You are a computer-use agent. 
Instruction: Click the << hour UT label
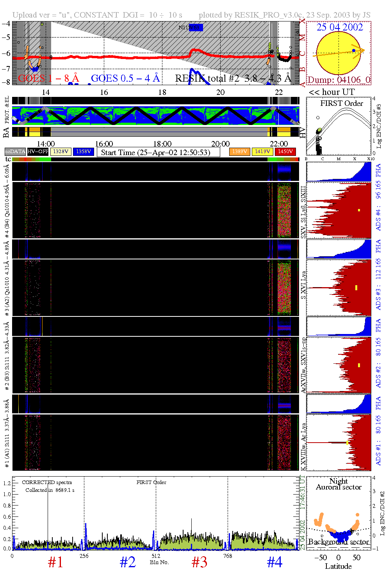[332, 92]
